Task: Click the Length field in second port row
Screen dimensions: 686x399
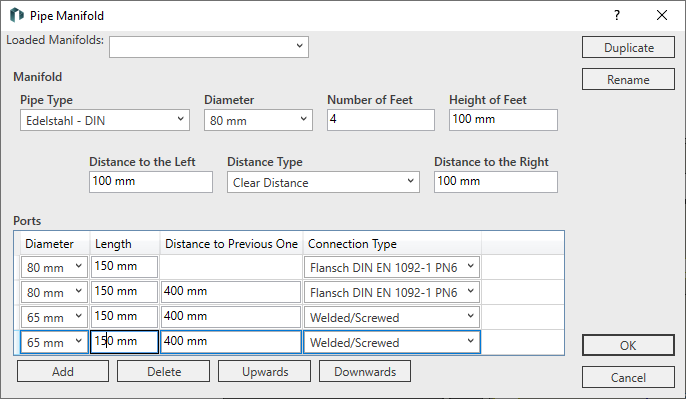Action: coord(124,292)
